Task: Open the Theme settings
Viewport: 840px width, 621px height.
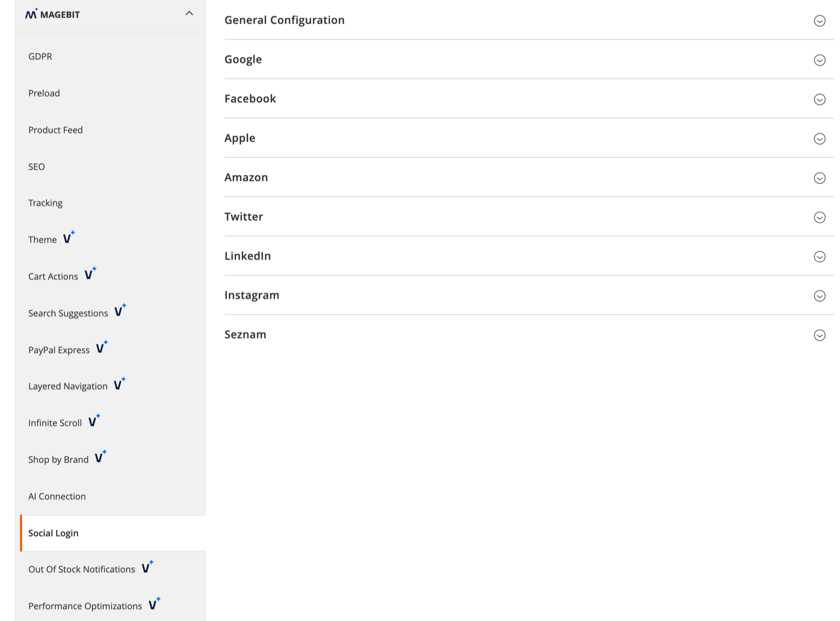Action: point(42,240)
